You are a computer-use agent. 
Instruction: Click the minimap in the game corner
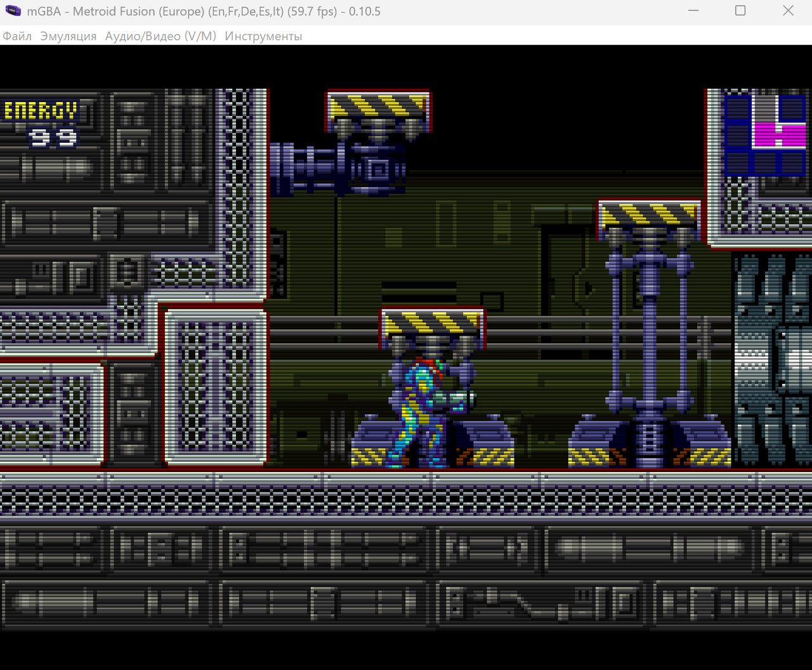(765, 135)
